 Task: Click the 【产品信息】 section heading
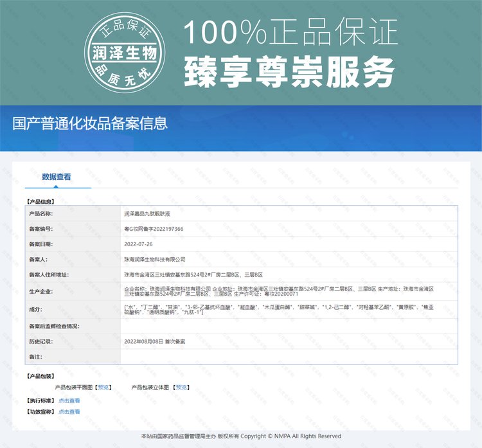coord(41,202)
